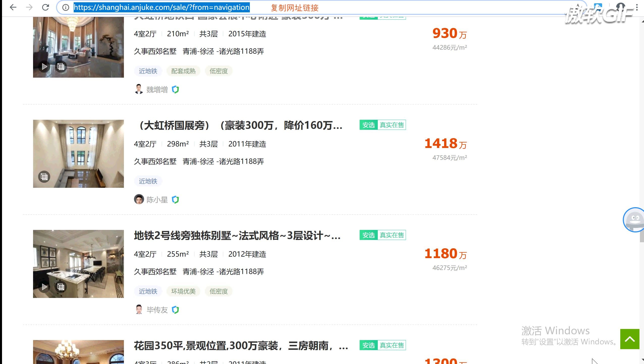
Task: Click 298m² area text
Action: point(178,144)
